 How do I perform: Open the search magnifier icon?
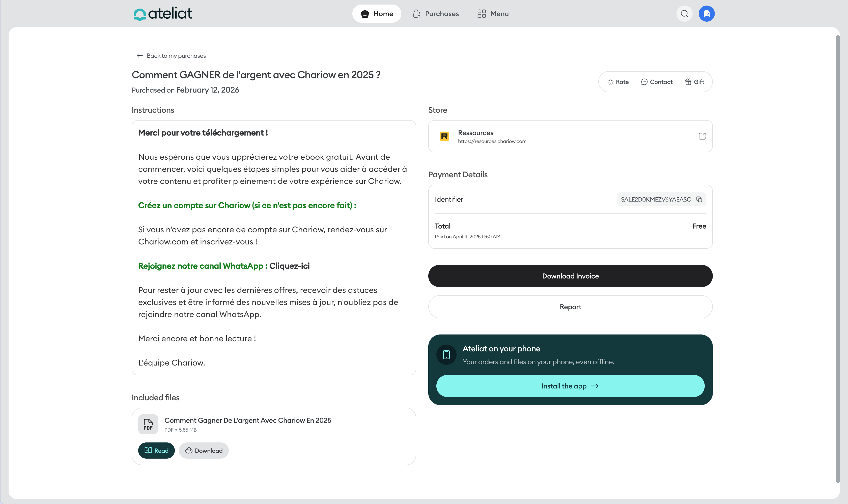click(684, 14)
